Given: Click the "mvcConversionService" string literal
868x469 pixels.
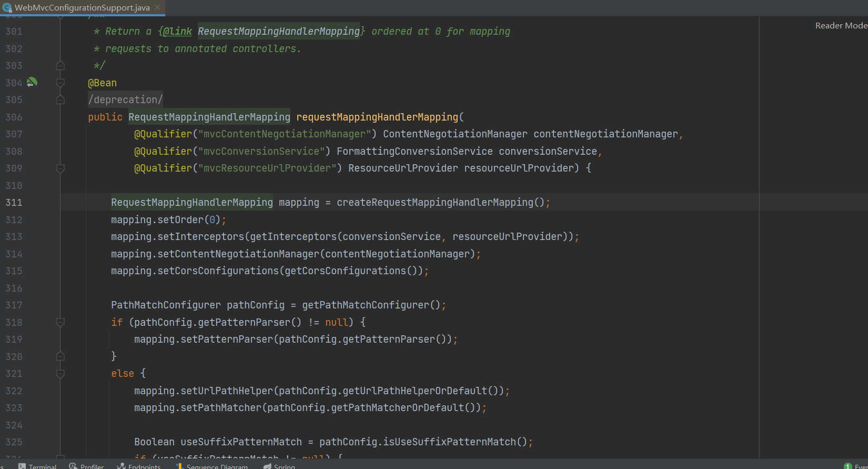Looking at the screenshot, I should [x=261, y=151].
